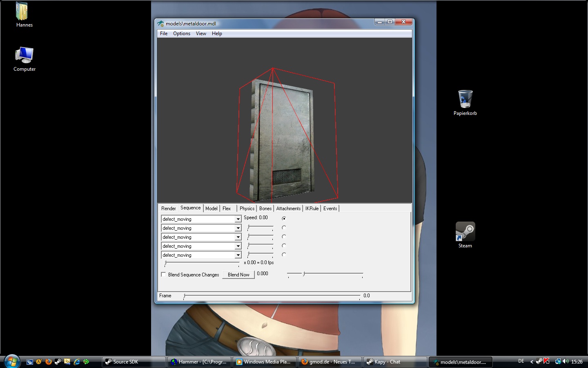This screenshot has width=588, height=368.
Task: Select the first sequence radio button
Action: click(284, 218)
